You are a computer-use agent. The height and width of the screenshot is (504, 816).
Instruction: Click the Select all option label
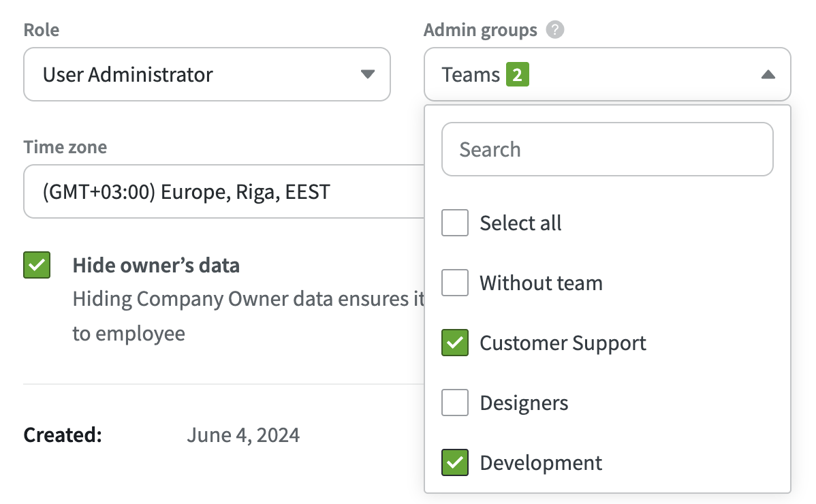pos(520,223)
